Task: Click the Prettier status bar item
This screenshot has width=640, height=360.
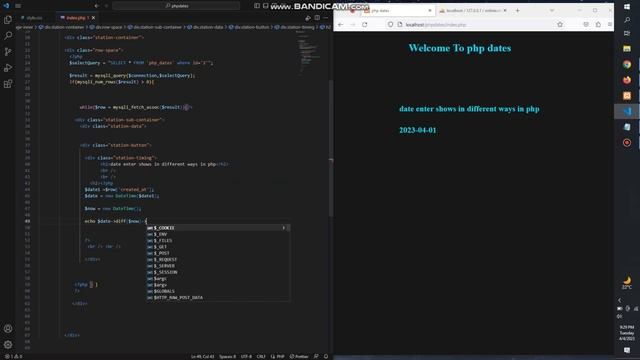Action: [299, 356]
